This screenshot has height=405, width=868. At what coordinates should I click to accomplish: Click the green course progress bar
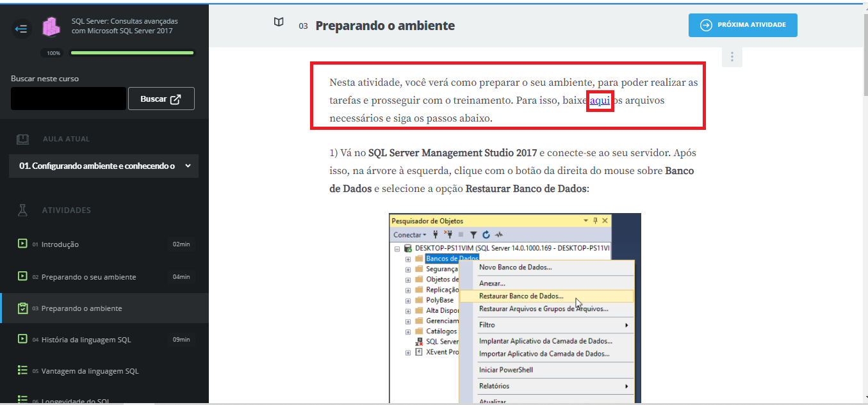tap(133, 53)
